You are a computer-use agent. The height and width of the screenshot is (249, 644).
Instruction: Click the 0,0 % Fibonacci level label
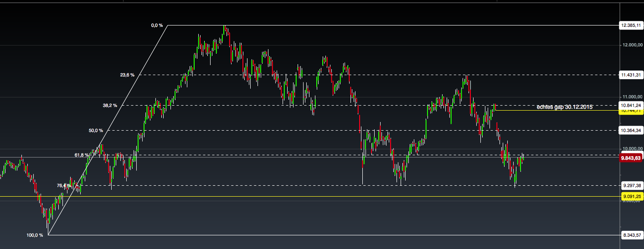click(157, 25)
